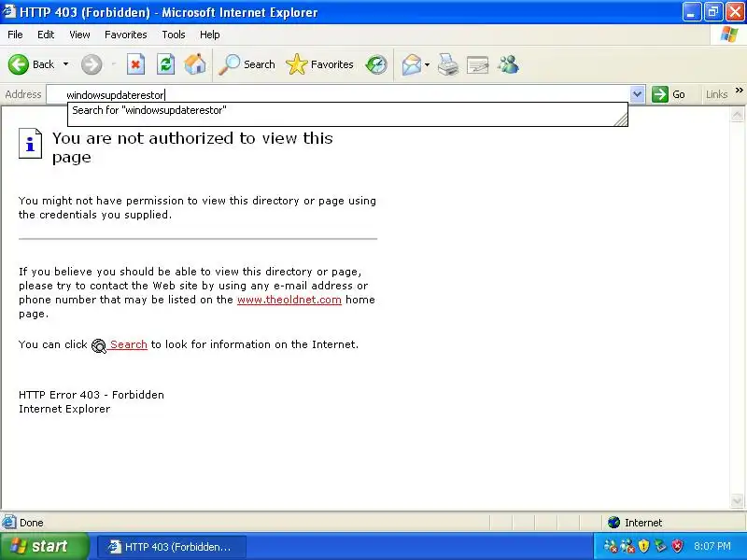This screenshot has height=560, width=747.
Task: Refresh the page using the Refresh icon
Action: click(x=166, y=64)
